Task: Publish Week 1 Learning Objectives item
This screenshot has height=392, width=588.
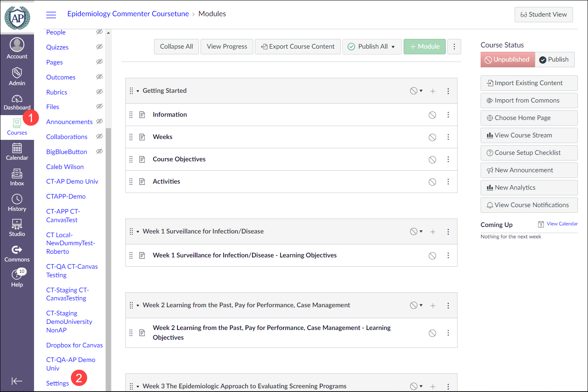Action: click(x=432, y=256)
